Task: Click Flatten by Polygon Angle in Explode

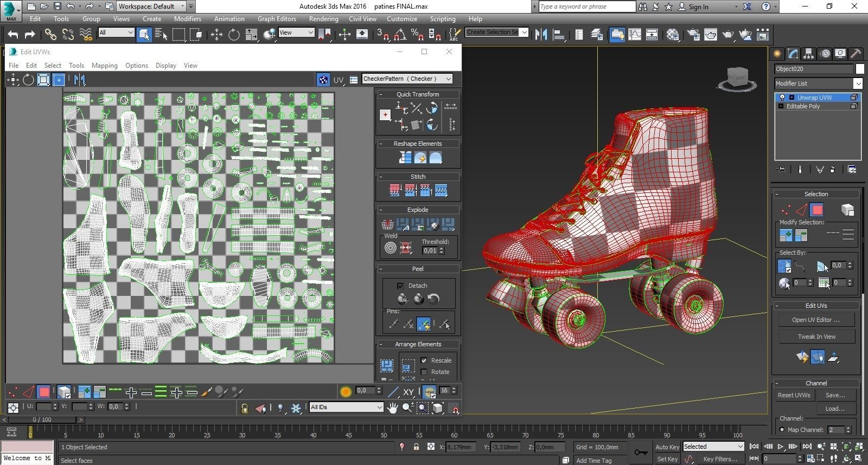Action: point(402,224)
